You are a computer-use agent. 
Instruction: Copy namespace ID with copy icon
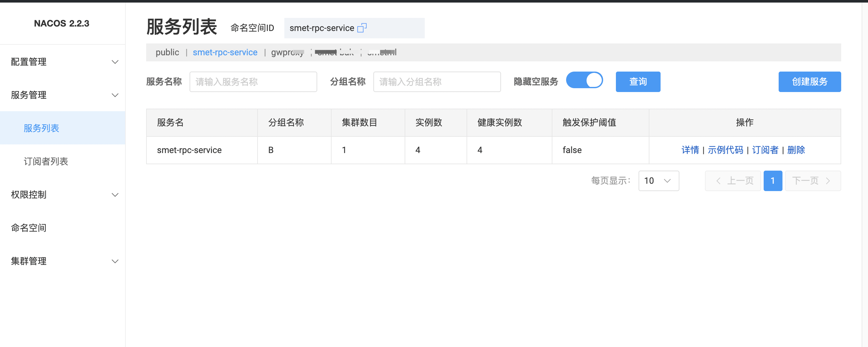362,28
